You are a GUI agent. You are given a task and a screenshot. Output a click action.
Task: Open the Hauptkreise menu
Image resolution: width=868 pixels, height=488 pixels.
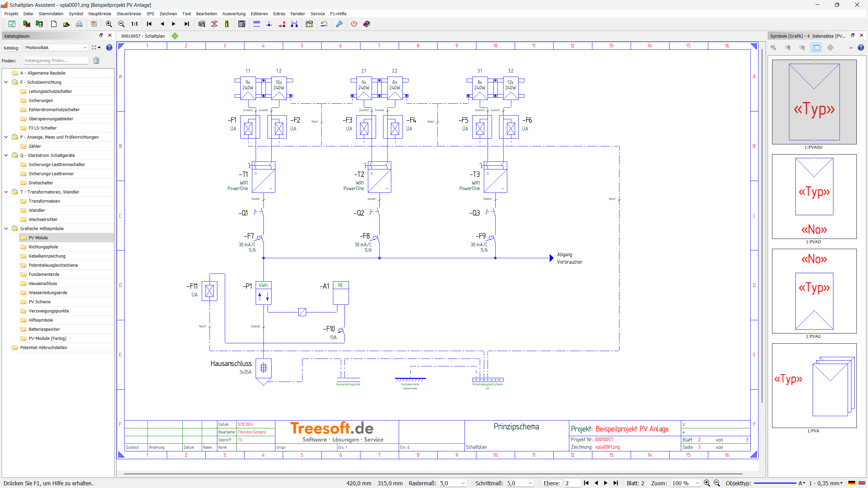click(100, 14)
